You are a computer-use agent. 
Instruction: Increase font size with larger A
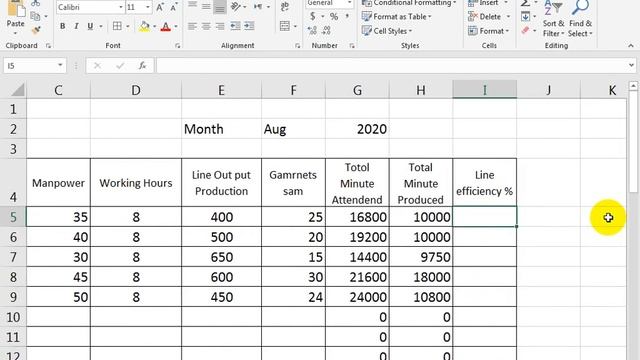pos(160,7)
